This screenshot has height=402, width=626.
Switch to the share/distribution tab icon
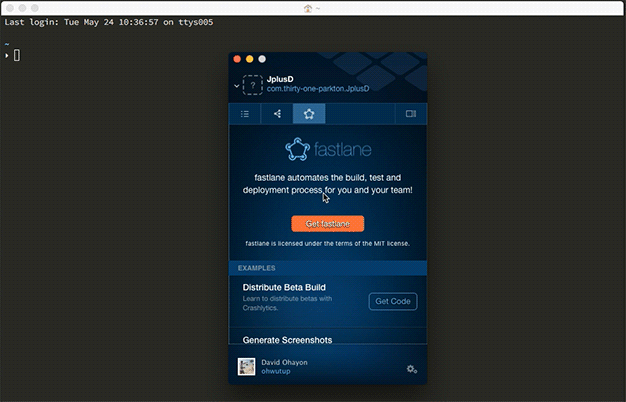tap(277, 114)
